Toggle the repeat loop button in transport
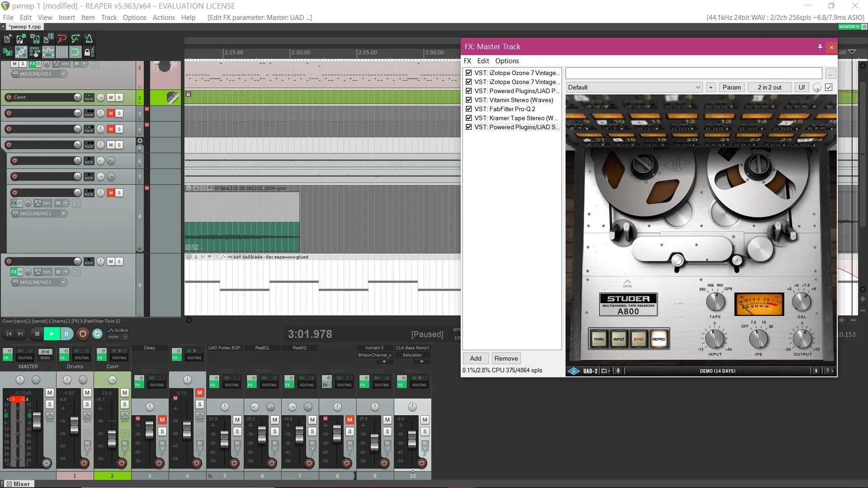Screen dimensions: 868x488 point(97,334)
